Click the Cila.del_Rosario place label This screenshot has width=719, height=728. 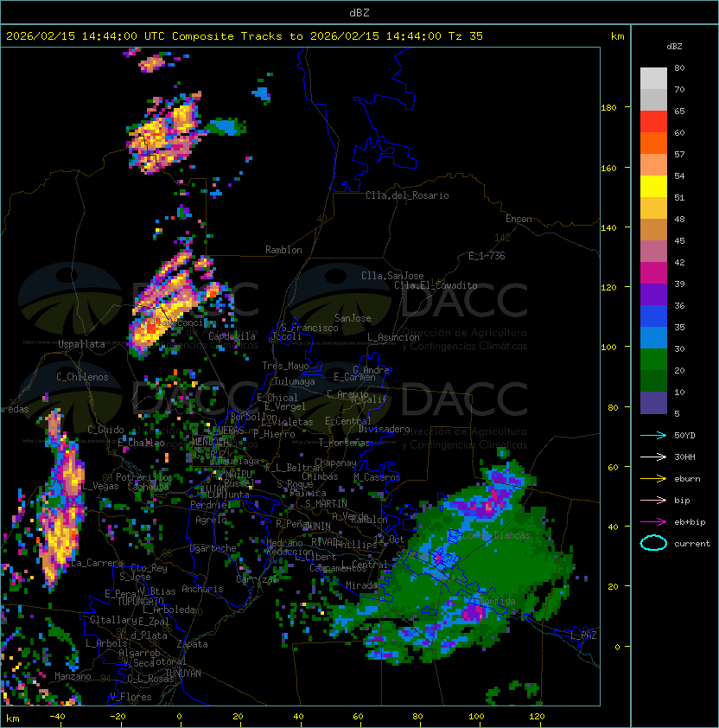407,195
